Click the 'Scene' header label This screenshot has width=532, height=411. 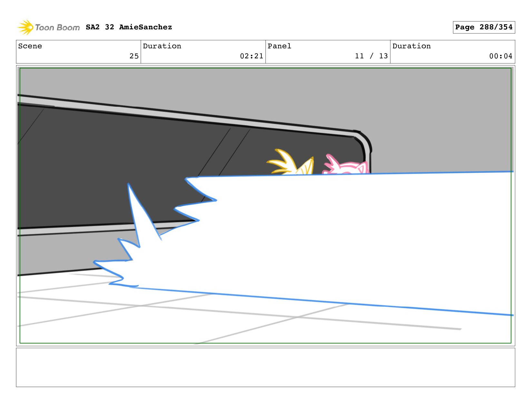30,46
